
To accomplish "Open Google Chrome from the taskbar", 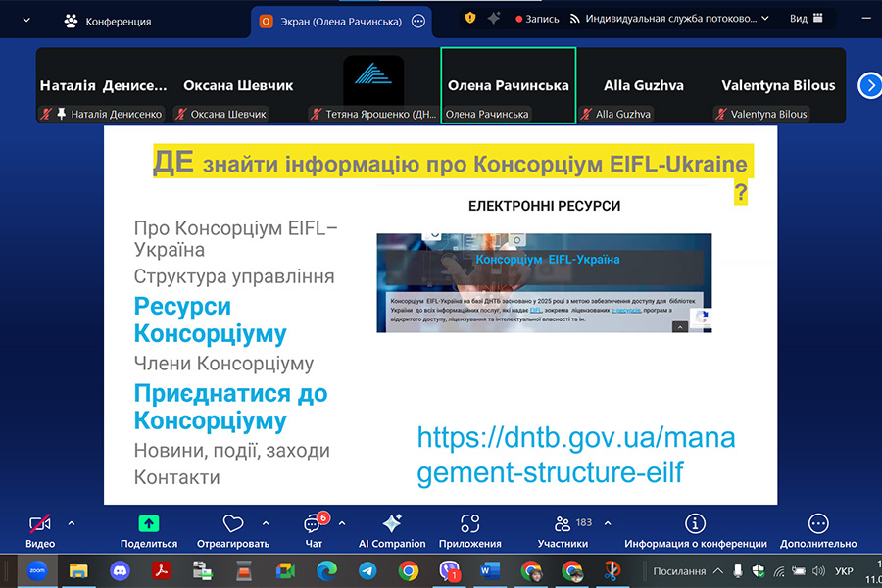I will pyautogui.click(x=409, y=571).
